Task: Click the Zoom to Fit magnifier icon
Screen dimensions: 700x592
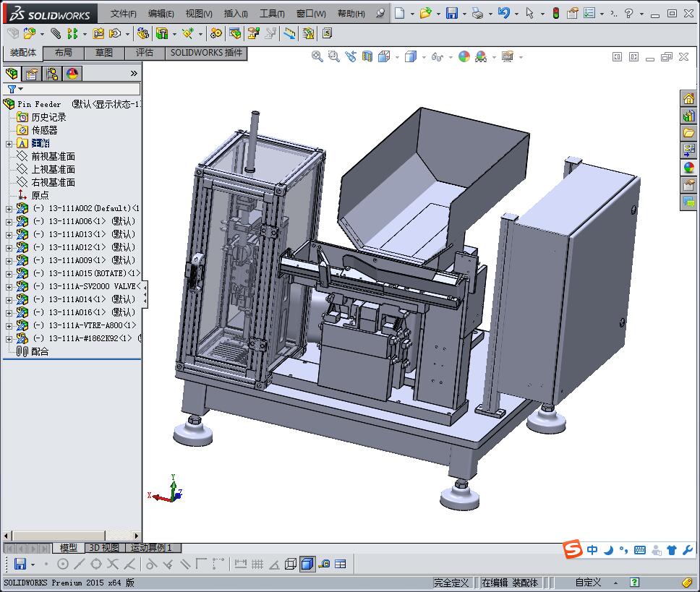Action: [317, 56]
